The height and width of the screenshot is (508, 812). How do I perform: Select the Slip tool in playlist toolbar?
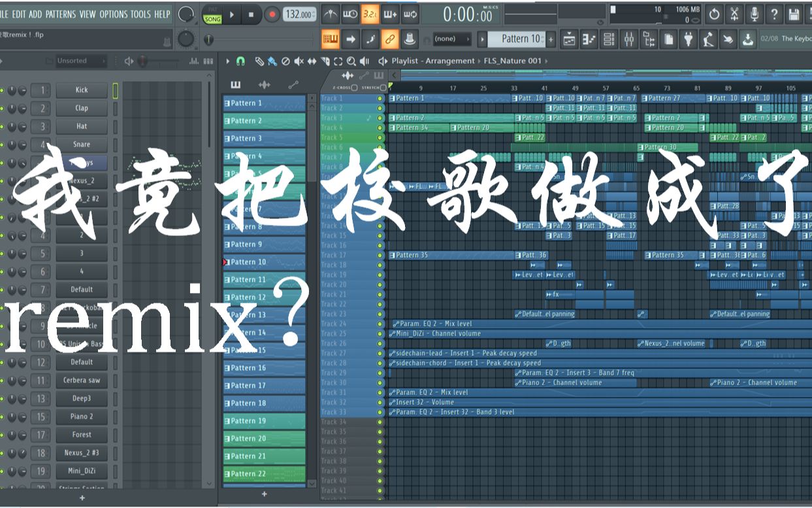click(312, 61)
